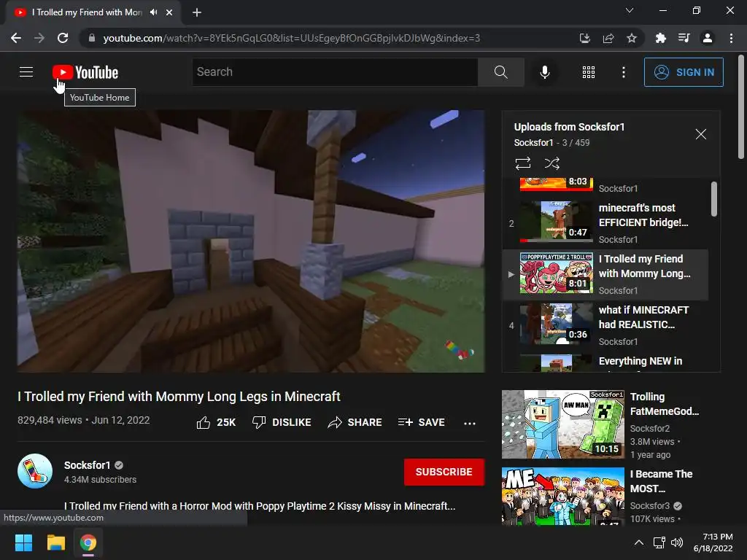Open volume icon in system tray
This screenshot has width=747, height=560.
click(676, 542)
